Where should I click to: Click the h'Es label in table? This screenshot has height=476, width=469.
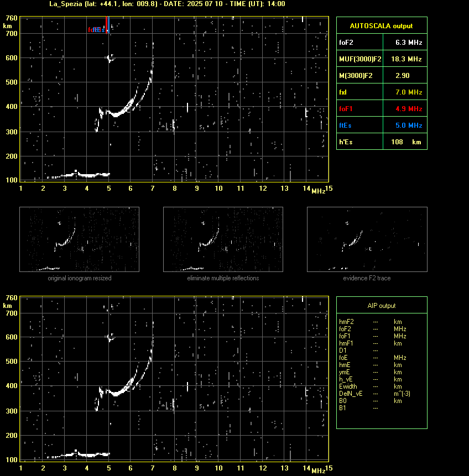pos(346,142)
